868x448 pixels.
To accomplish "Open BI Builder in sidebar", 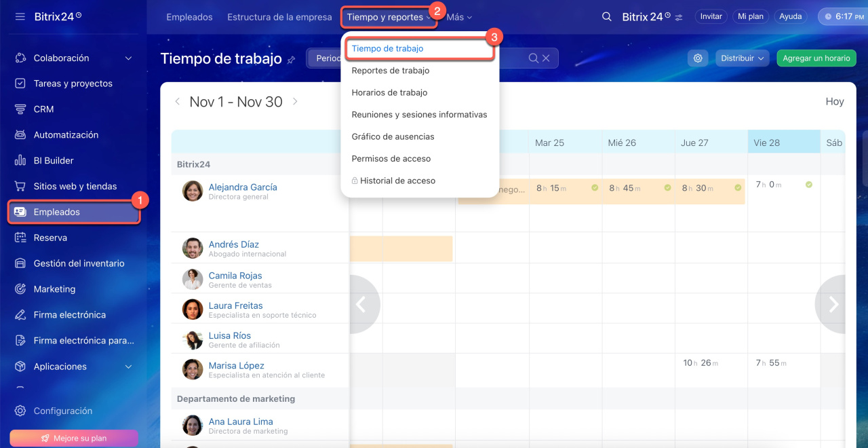I will [x=54, y=161].
